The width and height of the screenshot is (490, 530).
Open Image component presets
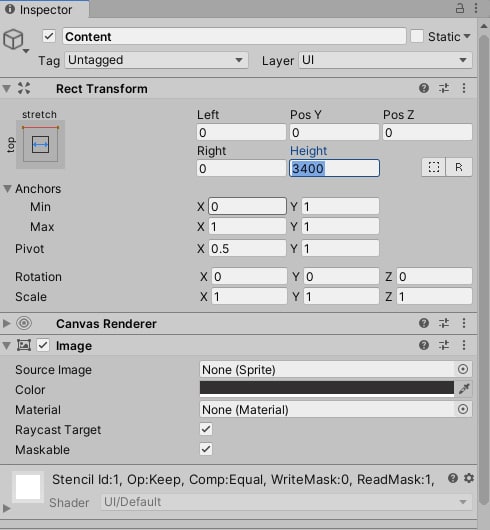[444, 345]
